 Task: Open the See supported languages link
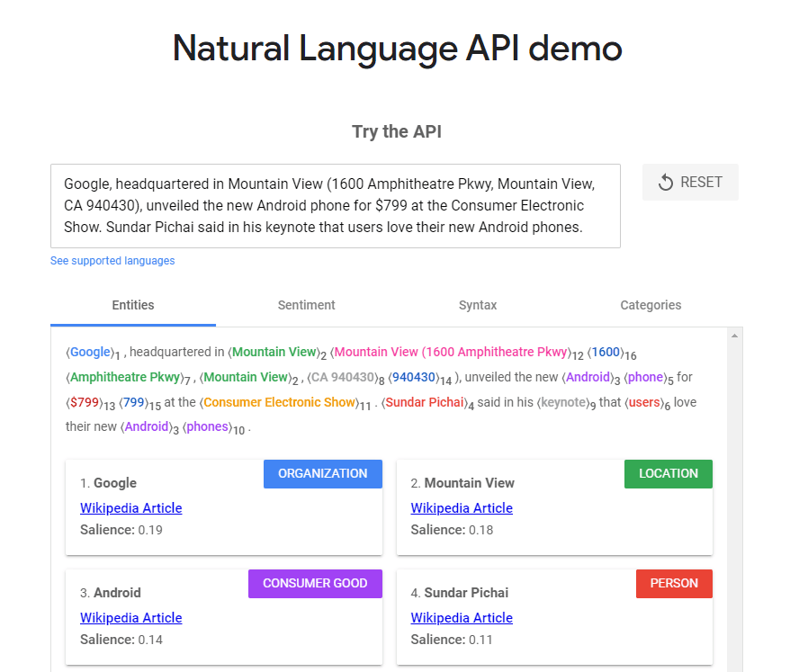(112, 261)
